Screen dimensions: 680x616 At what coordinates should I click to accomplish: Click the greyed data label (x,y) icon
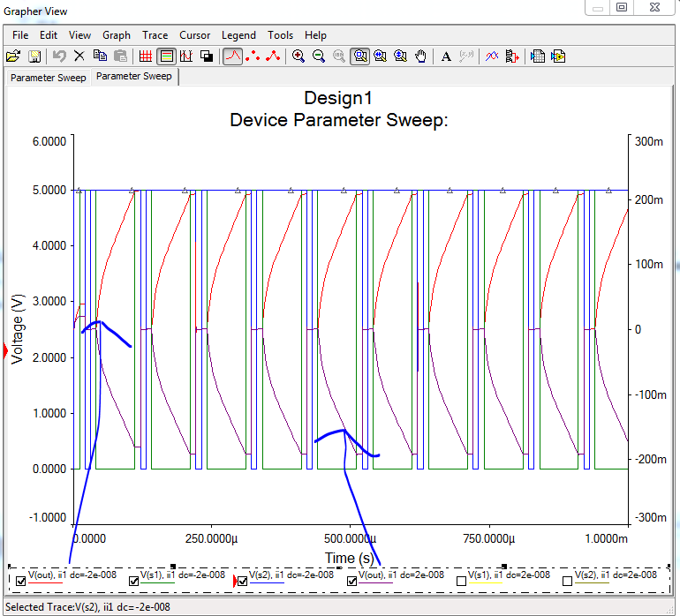pyautogui.click(x=466, y=56)
